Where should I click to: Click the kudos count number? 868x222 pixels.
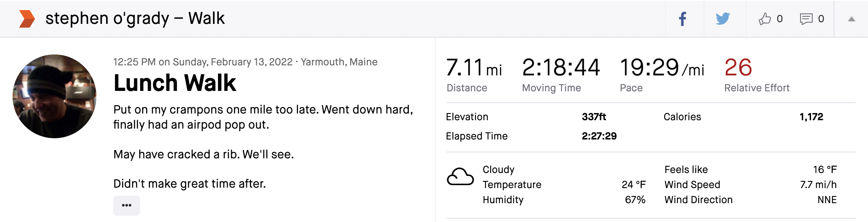coord(780,19)
